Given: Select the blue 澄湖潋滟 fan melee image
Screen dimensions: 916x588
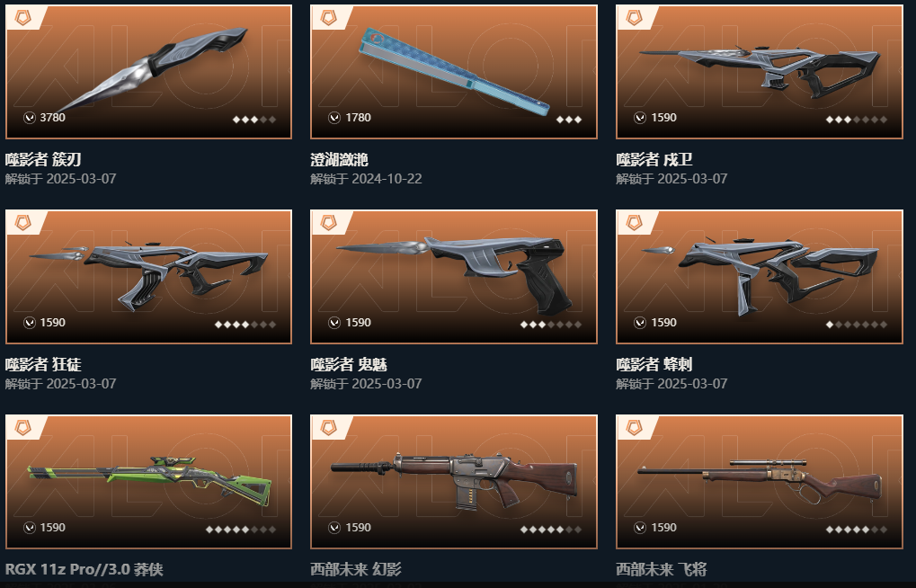Looking at the screenshot, I should pos(454,71).
